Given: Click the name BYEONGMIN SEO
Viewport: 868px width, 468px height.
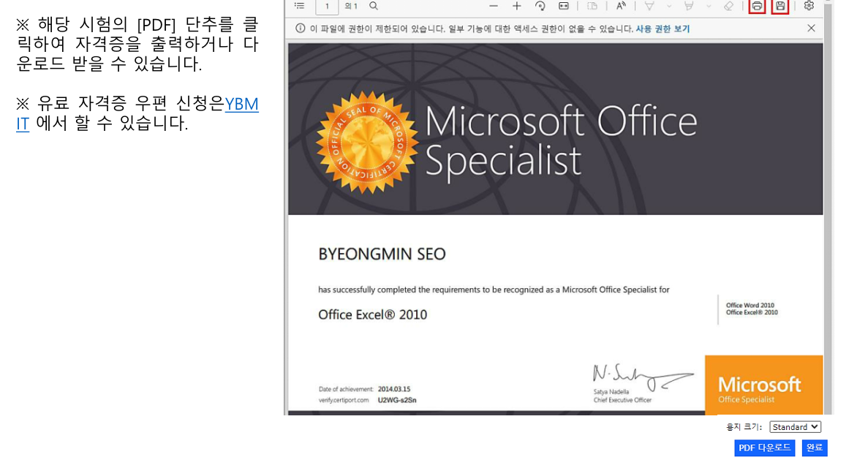Looking at the screenshot, I should point(382,254).
